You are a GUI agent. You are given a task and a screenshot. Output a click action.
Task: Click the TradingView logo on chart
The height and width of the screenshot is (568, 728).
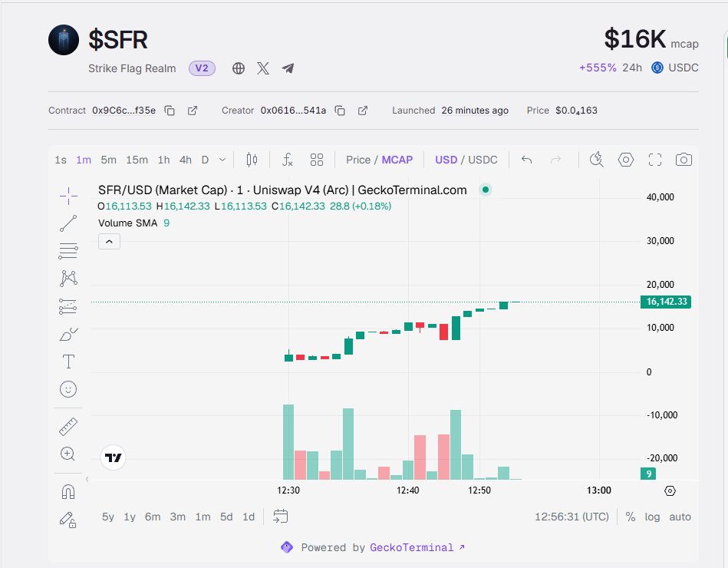click(x=113, y=458)
